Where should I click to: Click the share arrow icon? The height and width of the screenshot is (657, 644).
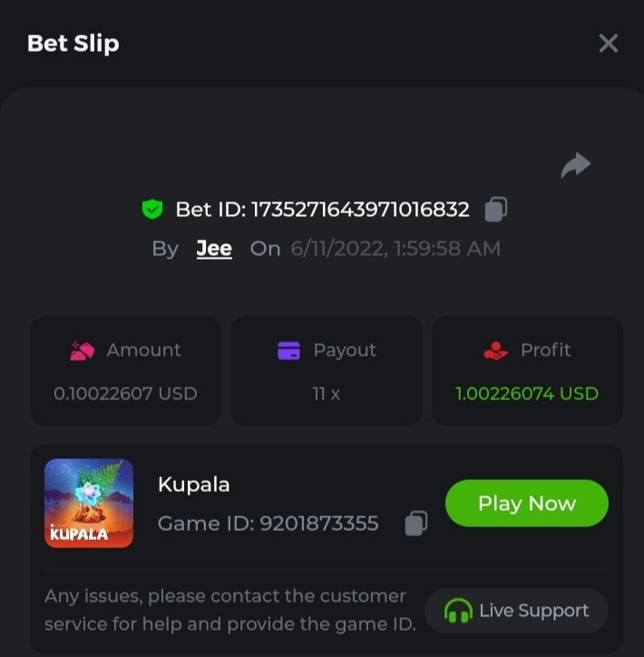tap(575, 165)
